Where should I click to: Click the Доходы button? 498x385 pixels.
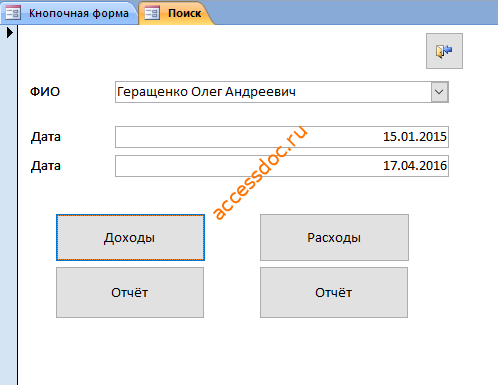pyautogui.click(x=130, y=237)
